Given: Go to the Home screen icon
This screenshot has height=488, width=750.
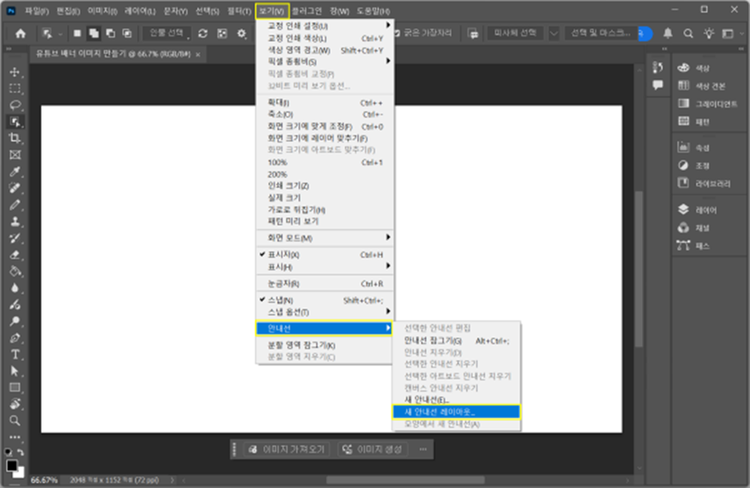Looking at the screenshot, I should point(21,33).
